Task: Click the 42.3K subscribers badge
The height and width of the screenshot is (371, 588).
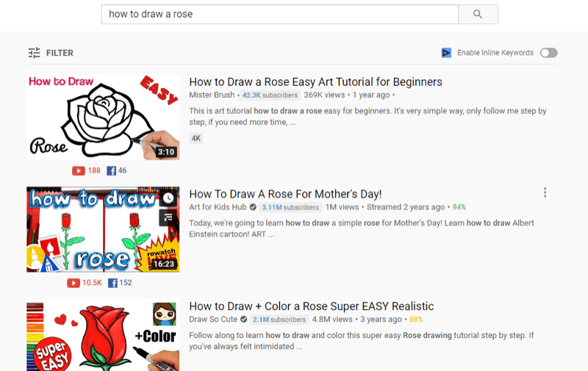Action: pyautogui.click(x=270, y=96)
